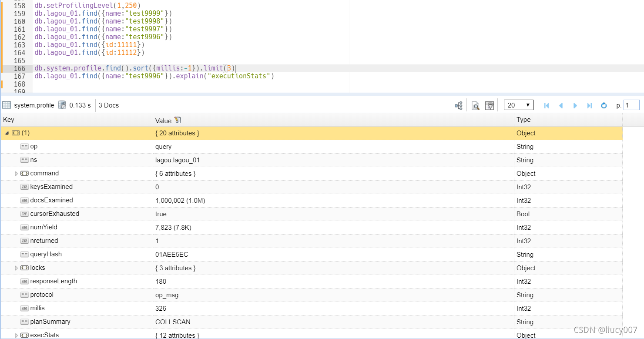Click the responseLength Int32 type icon
This screenshot has height=339, width=644.
(x=24, y=282)
